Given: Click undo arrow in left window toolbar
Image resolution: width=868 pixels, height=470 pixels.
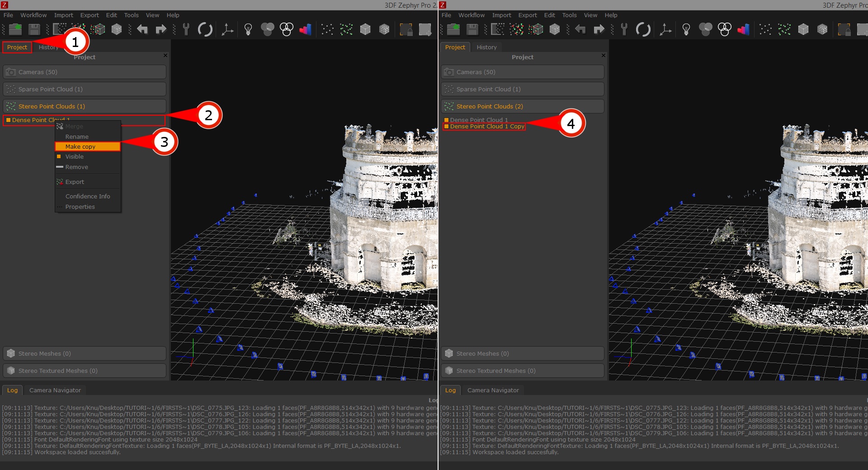Looking at the screenshot, I should point(142,29).
